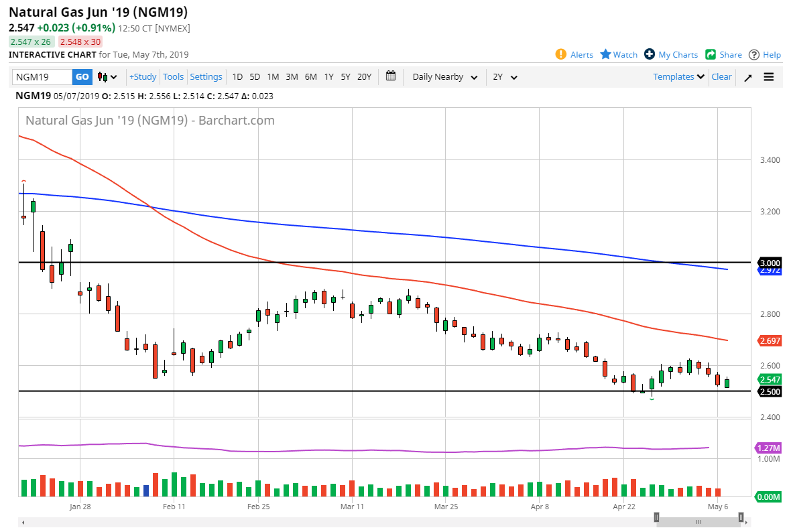Screen dimensions: 789x532
Task: Open the Help question mark icon
Action: [754, 54]
